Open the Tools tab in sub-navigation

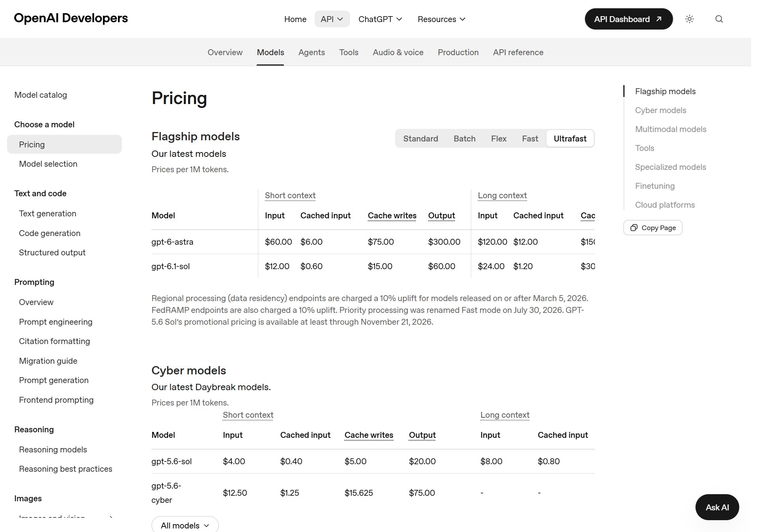[x=349, y=52]
